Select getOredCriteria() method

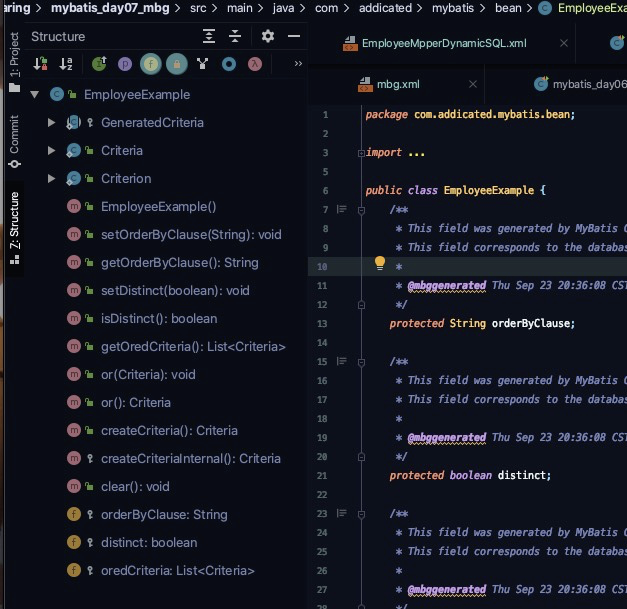[193, 347]
